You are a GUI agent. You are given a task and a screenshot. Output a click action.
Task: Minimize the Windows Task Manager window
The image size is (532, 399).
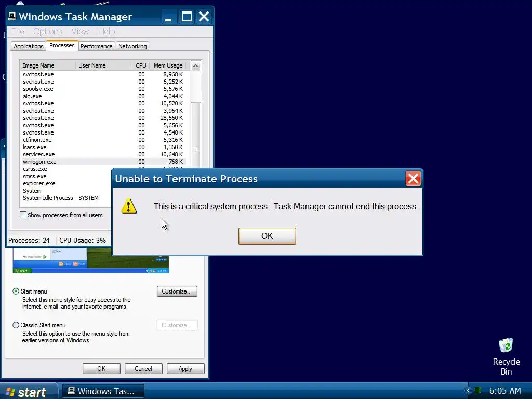[x=168, y=17]
